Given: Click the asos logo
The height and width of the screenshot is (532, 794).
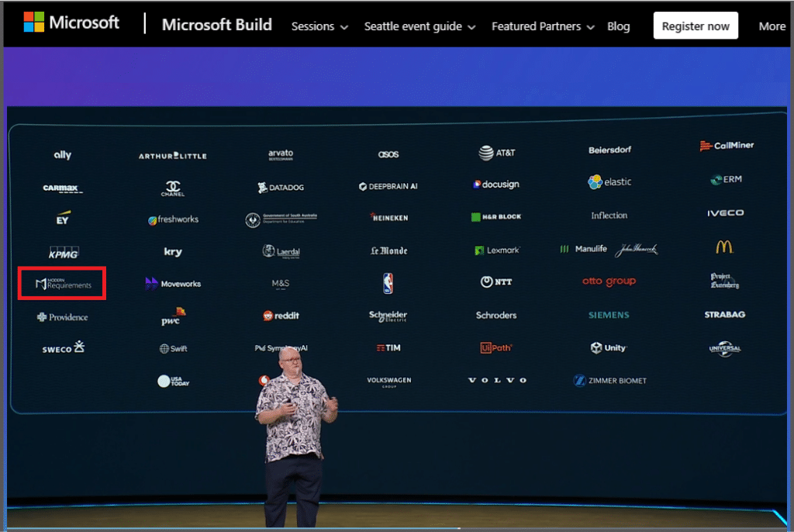Looking at the screenshot, I should 388,154.
